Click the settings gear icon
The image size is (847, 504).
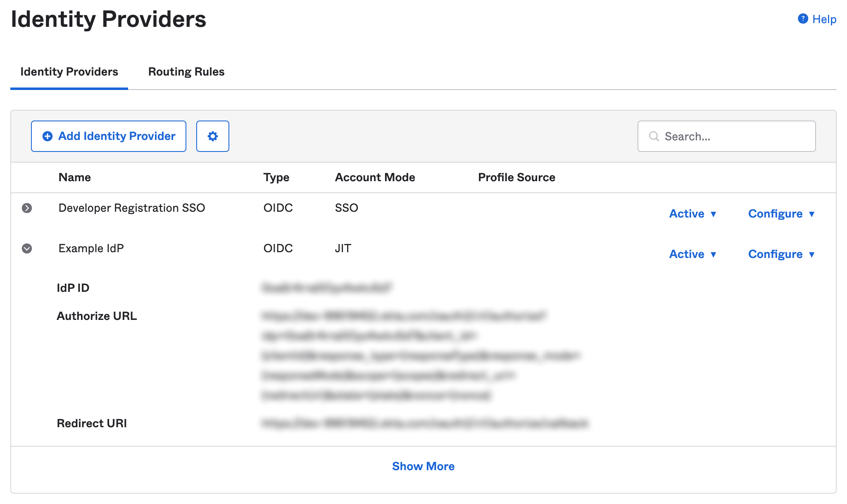point(212,136)
